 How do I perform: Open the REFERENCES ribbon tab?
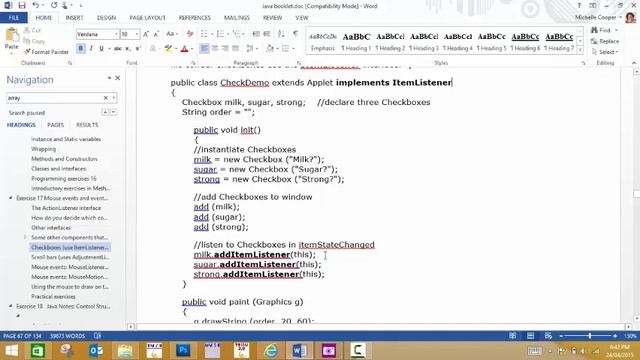tap(195, 18)
